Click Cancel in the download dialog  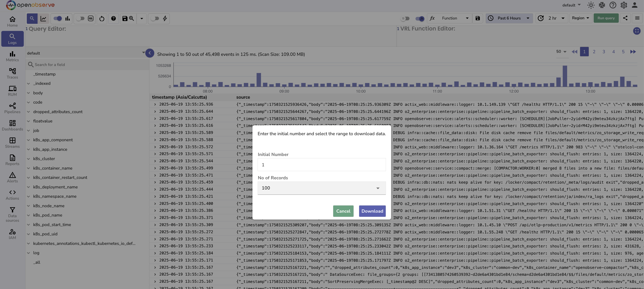coord(343,211)
